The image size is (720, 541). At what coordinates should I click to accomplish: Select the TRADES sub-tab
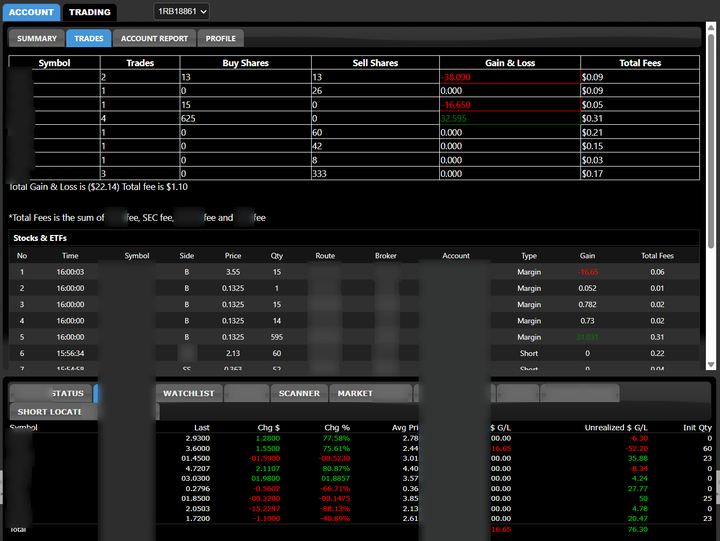pos(89,39)
